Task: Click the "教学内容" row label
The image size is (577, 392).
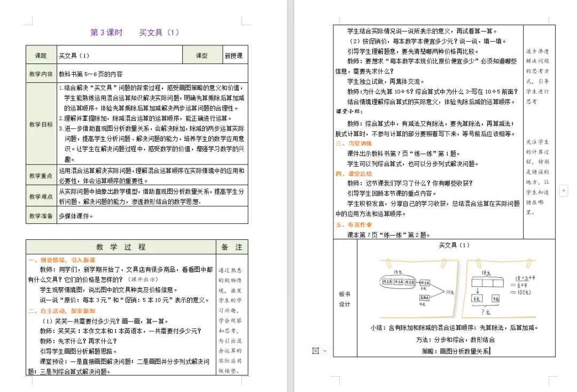Action: click(x=41, y=74)
